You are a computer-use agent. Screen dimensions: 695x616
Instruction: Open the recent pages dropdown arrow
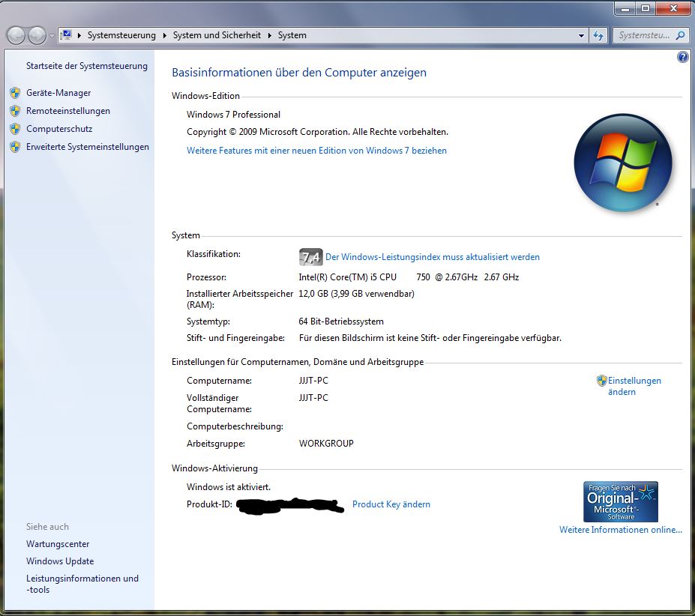pyautogui.click(x=52, y=35)
